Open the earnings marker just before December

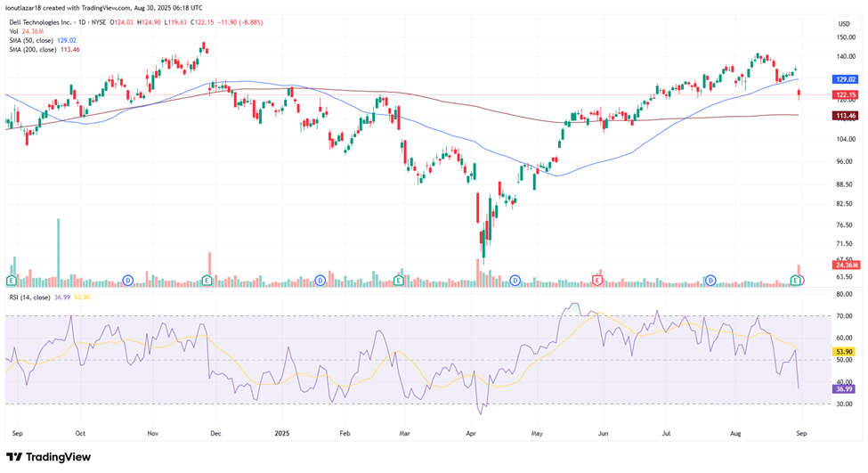click(x=207, y=281)
